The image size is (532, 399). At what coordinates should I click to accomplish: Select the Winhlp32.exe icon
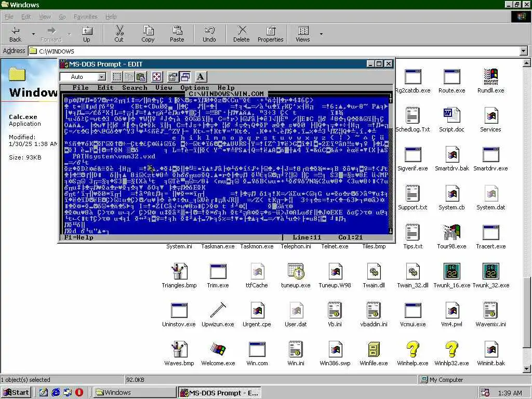(x=451, y=354)
